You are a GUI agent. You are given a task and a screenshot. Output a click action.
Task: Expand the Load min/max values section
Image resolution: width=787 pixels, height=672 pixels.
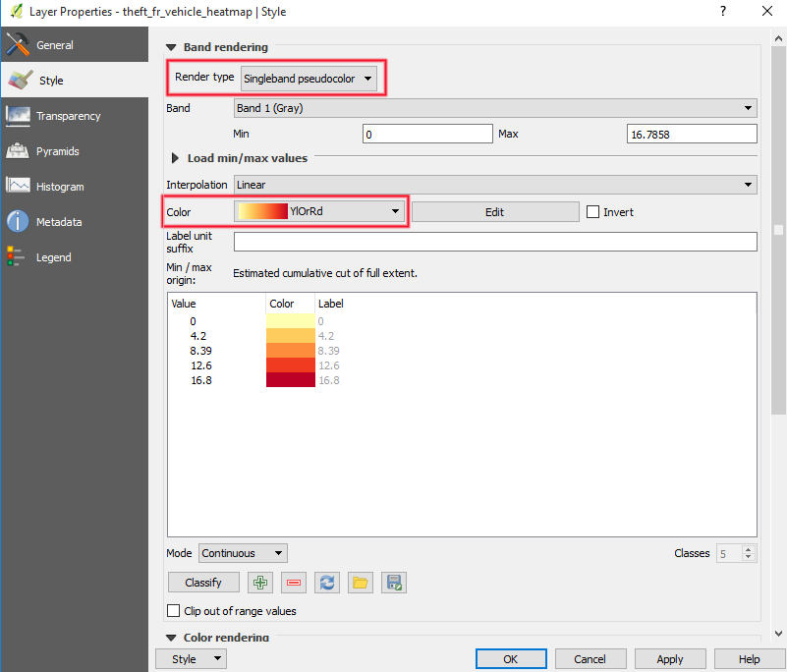pos(175,159)
